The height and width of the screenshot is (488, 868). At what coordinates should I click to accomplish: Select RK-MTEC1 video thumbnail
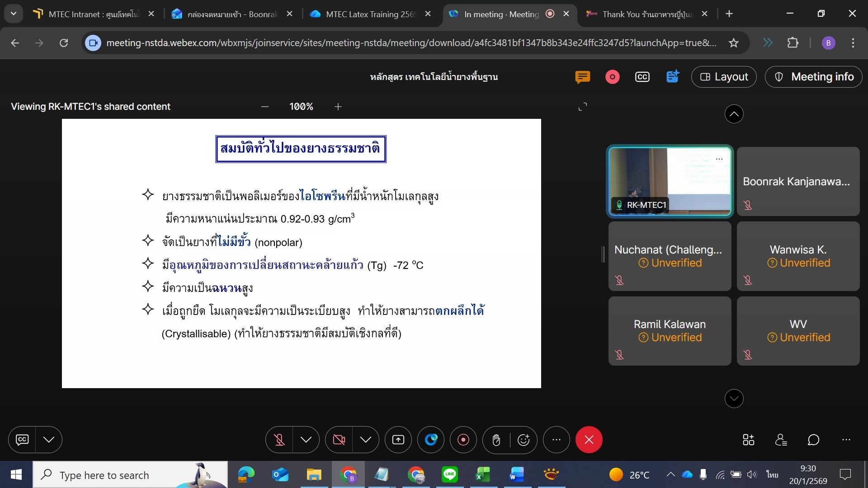[x=669, y=181]
